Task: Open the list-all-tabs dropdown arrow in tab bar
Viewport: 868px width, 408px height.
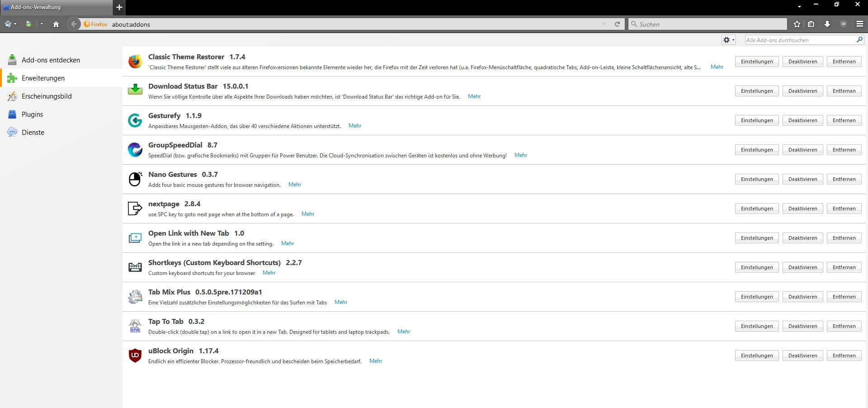Action: [x=799, y=7]
